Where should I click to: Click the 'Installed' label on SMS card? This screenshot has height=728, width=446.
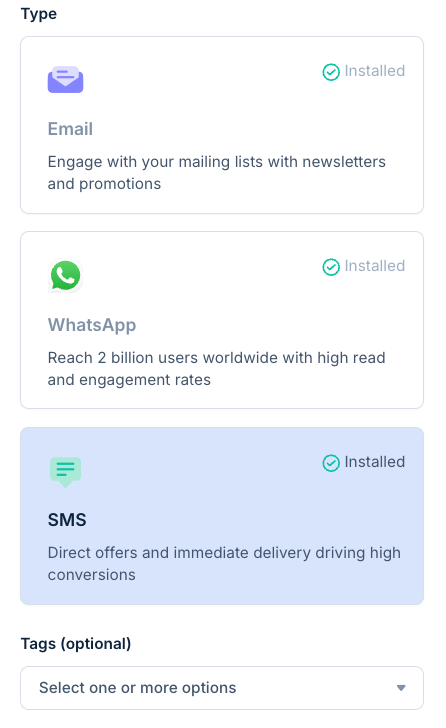click(x=375, y=462)
